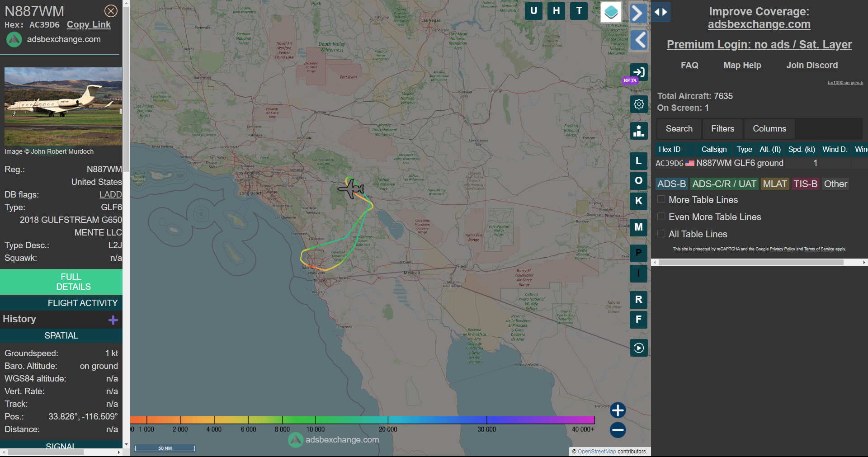Sort table by Hex ID column
The height and width of the screenshot is (457, 868).
(x=670, y=149)
